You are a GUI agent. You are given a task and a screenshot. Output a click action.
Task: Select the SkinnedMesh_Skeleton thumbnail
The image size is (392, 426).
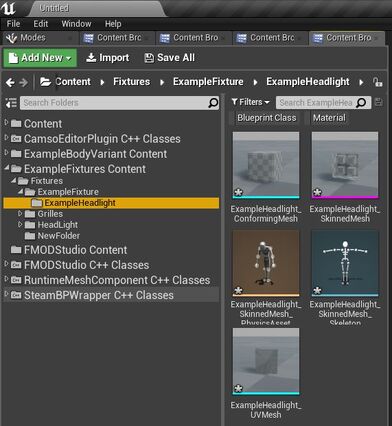pyautogui.click(x=345, y=263)
